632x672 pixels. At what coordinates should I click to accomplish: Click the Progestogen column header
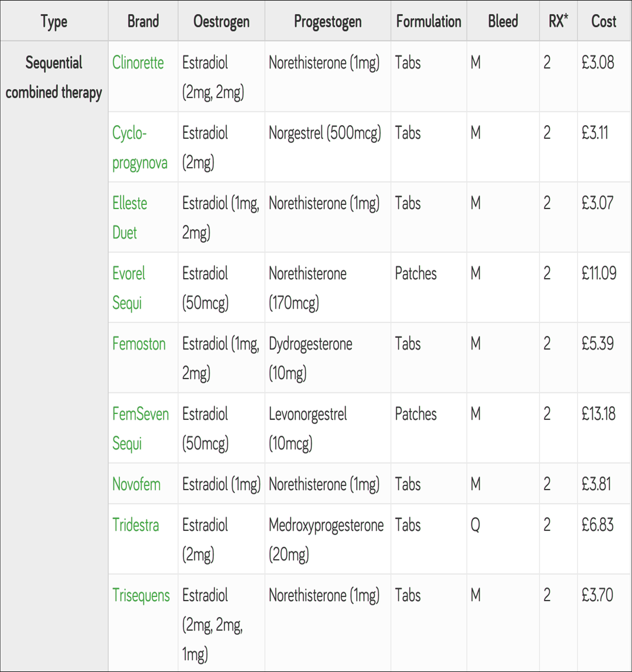(x=328, y=21)
